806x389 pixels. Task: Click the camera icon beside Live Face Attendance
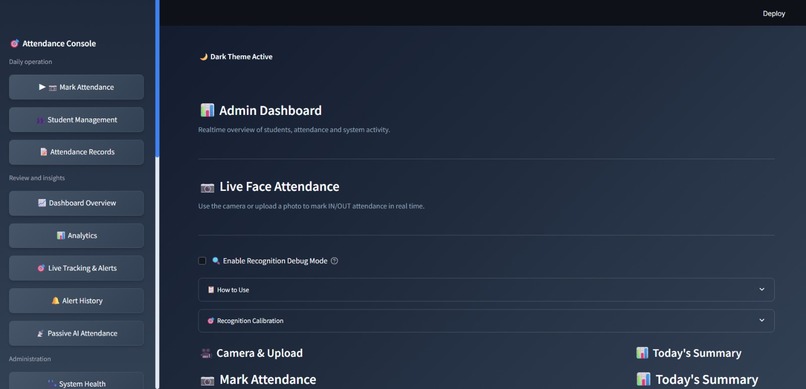[207, 188]
